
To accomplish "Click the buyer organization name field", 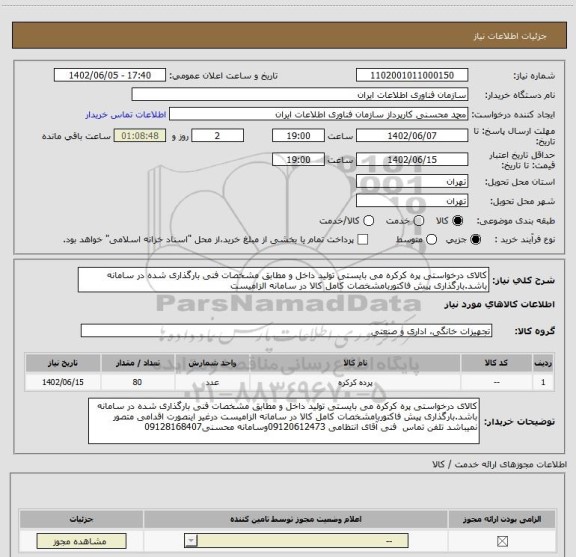I will tap(300, 95).
